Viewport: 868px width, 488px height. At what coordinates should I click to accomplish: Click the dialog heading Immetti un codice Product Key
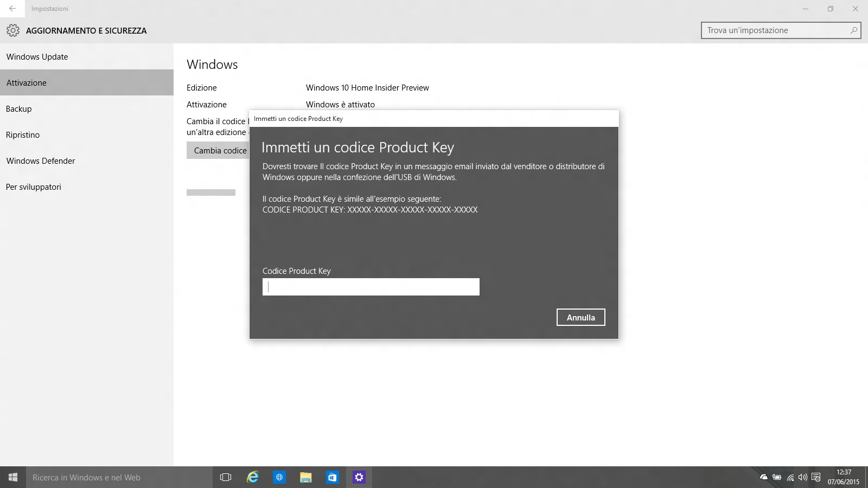tap(358, 147)
